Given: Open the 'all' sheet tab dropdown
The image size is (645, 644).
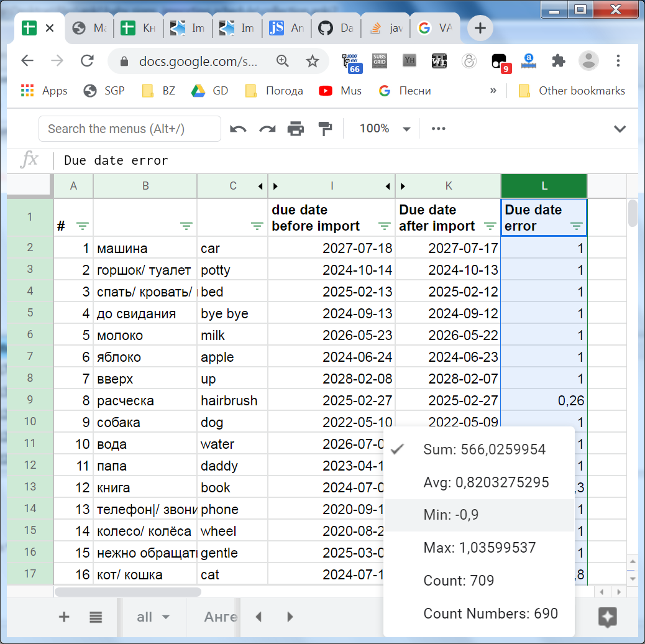Looking at the screenshot, I should coord(166,617).
